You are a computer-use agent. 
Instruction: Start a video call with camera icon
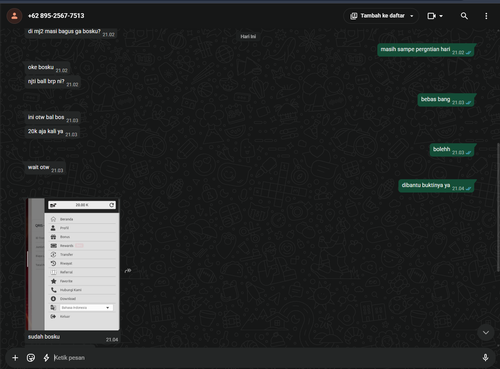click(x=431, y=16)
